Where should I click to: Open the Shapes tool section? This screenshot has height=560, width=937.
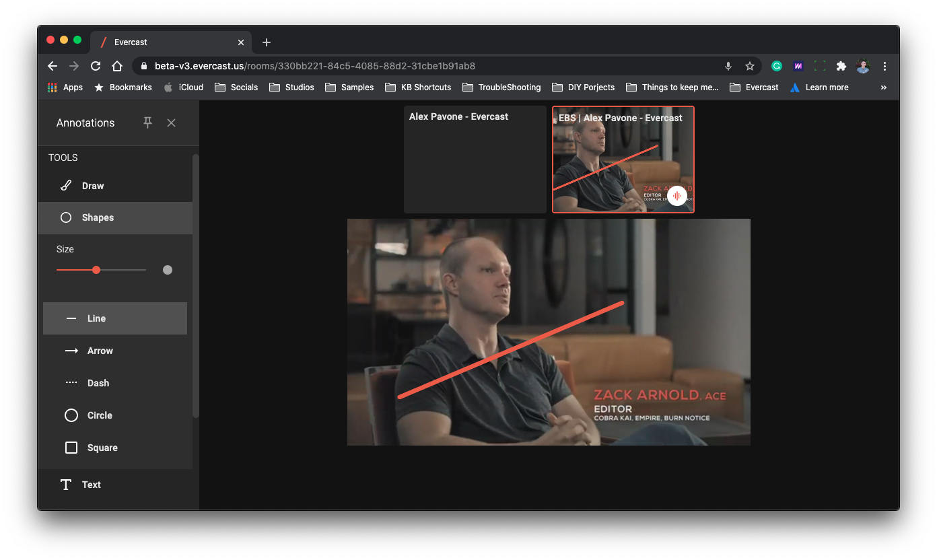click(115, 217)
